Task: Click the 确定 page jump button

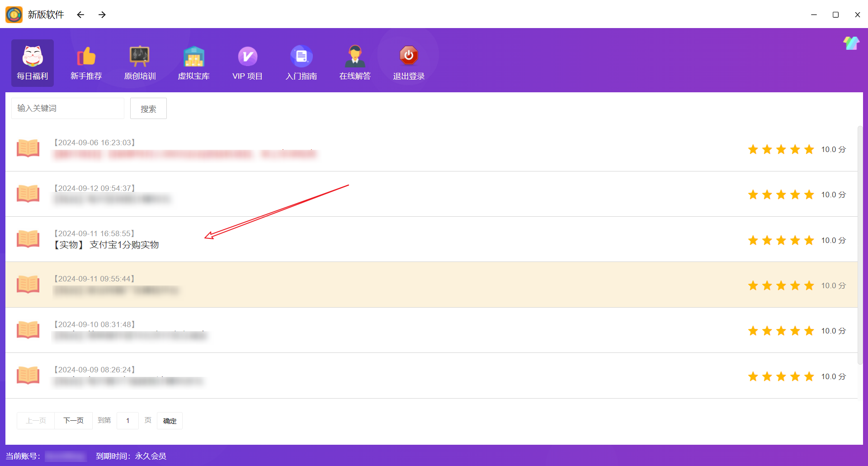Action: [x=170, y=421]
